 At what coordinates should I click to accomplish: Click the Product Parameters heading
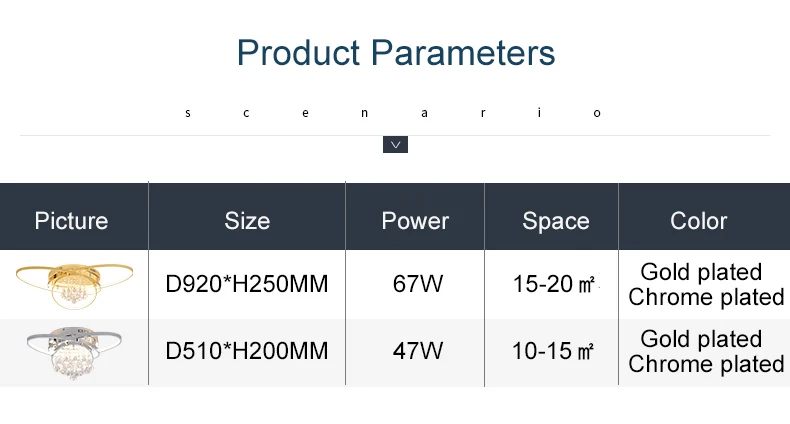[396, 52]
